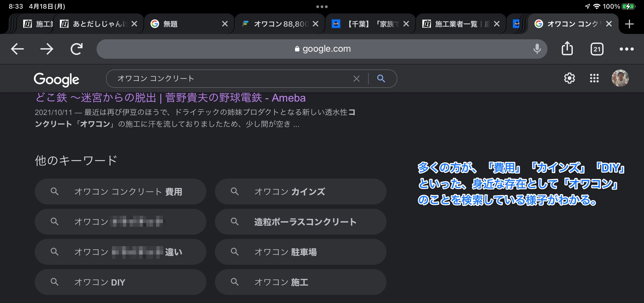Tap the battery indicator in status bar
Viewport: 644px width, 303px height.
[x=629, y=6]
